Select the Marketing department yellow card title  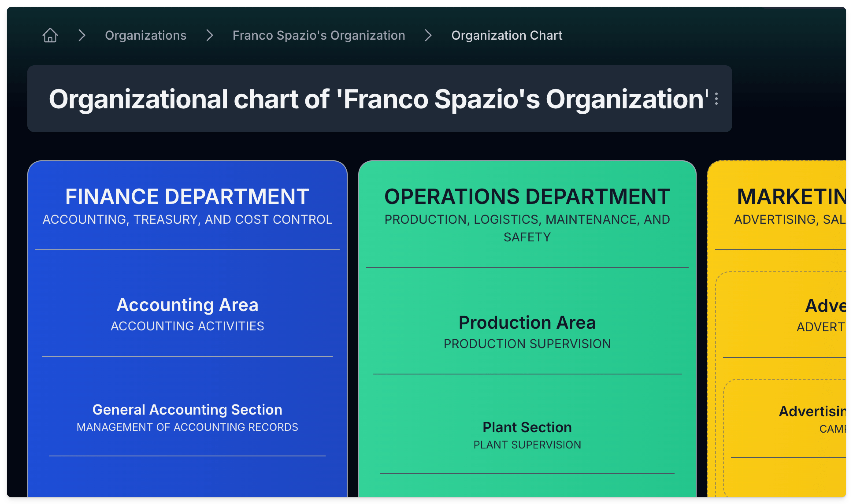point(791,197)
